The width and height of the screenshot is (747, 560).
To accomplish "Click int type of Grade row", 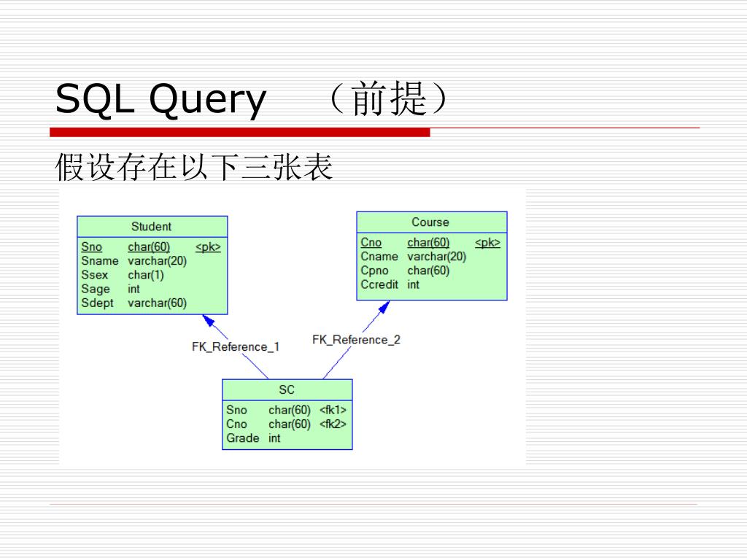I will pos(274,438).
